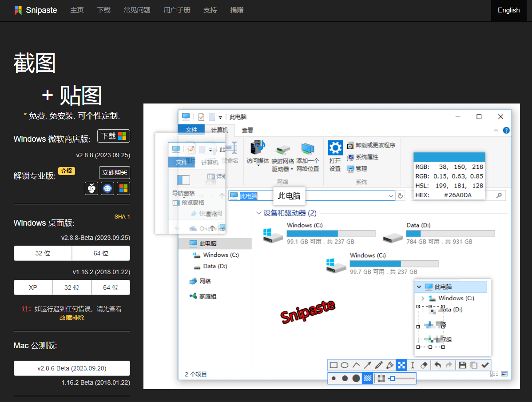The height and width of the screenshot is (402, 532).
Task: Click the search magnifier icon in Explorer
Action: (499, 195)
